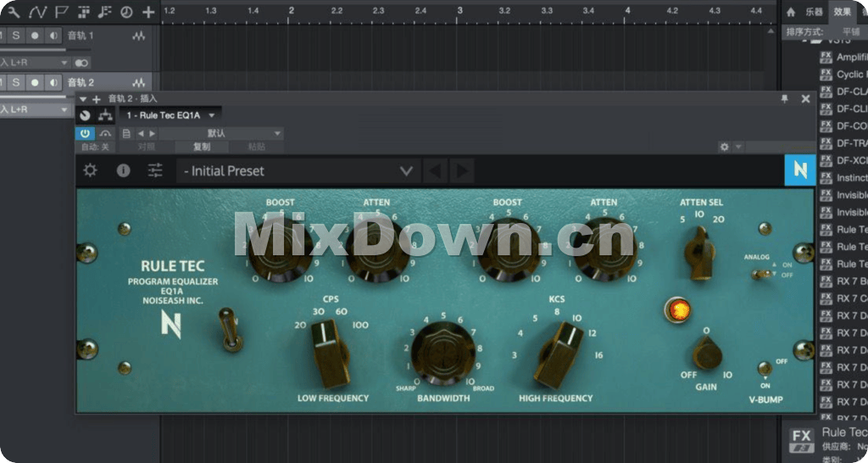Click the sidechain arc icon beside power

pyautogui.click(x=105, y=133)
